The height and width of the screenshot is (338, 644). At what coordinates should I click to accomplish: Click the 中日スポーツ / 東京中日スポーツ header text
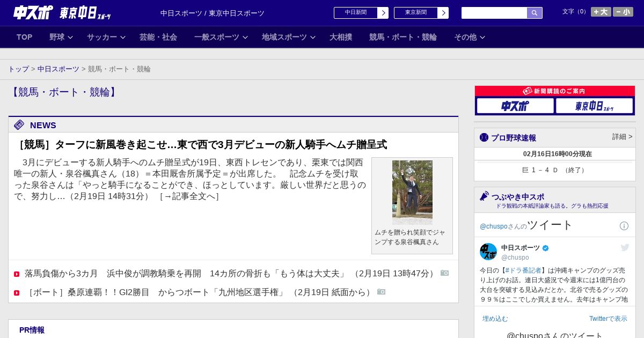[x=213, y=13]
